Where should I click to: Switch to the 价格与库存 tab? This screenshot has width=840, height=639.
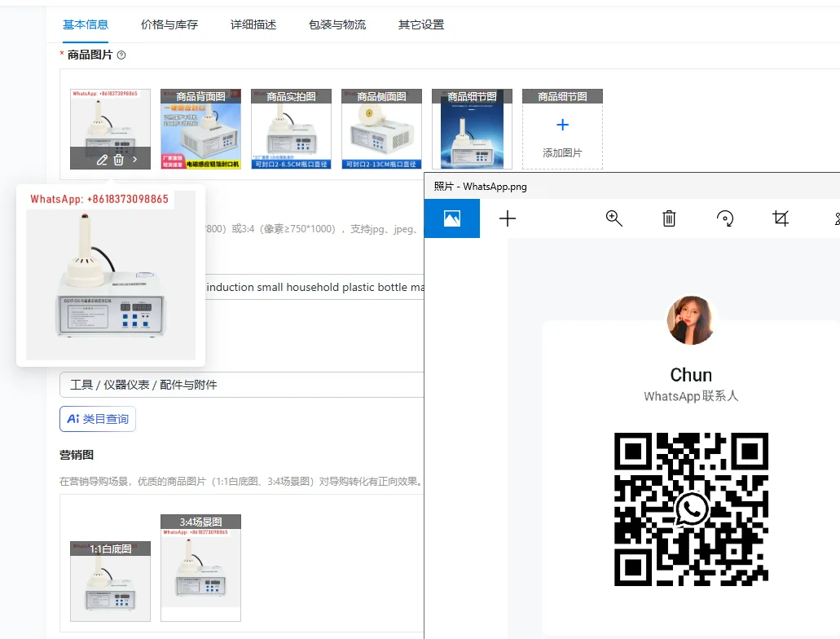pyautogui.click(x=169, y=24)
